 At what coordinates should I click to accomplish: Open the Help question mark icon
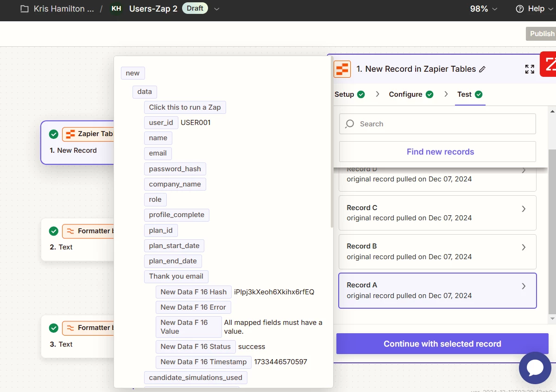coord(520,9)
